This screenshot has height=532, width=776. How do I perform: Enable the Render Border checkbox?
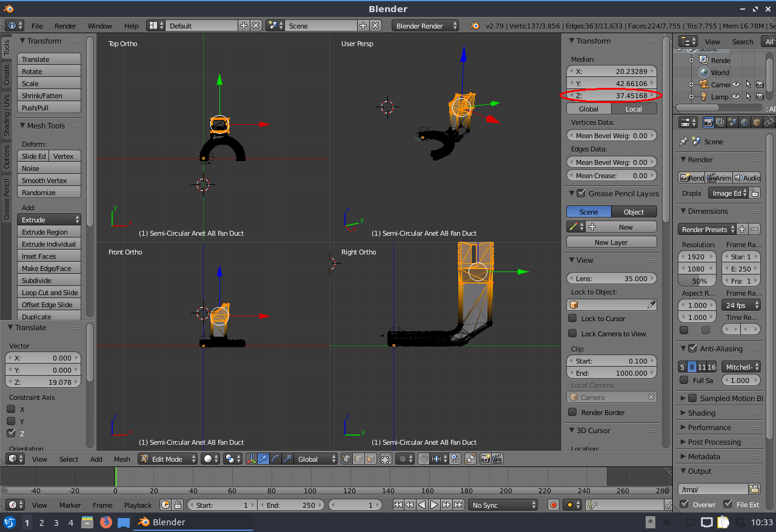[572, 413]
